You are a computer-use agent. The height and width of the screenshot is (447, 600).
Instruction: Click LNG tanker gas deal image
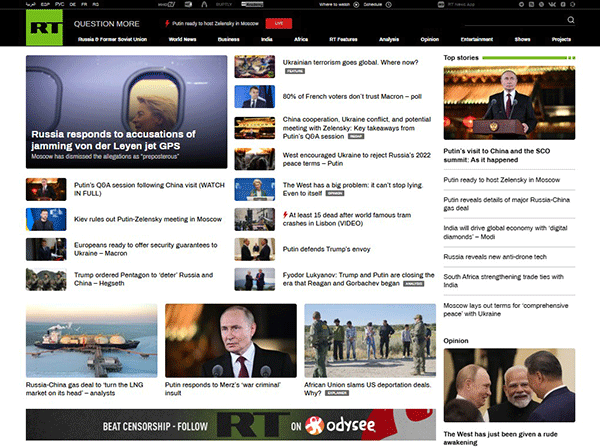[91, 341]
